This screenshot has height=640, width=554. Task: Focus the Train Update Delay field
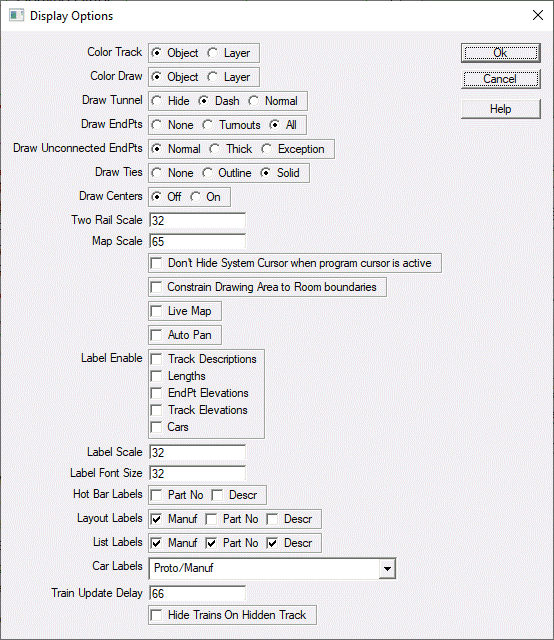[197, 593]
